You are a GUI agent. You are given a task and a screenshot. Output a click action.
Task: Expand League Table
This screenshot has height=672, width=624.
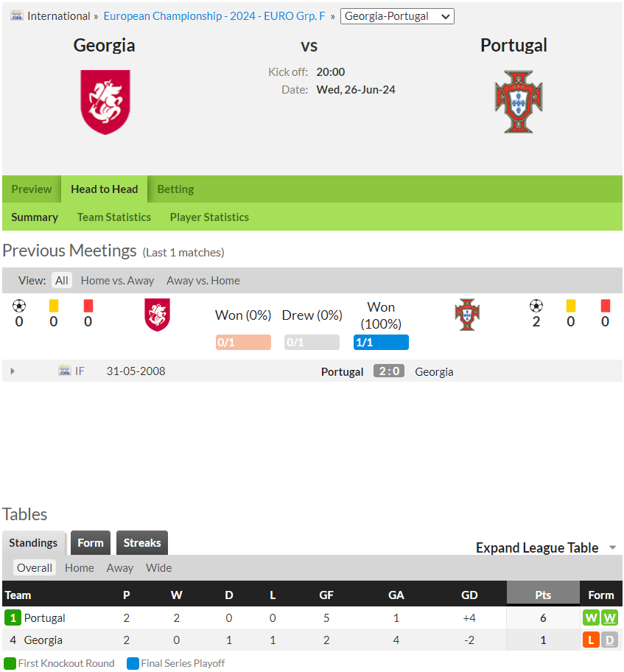click(x=546, y=547)
